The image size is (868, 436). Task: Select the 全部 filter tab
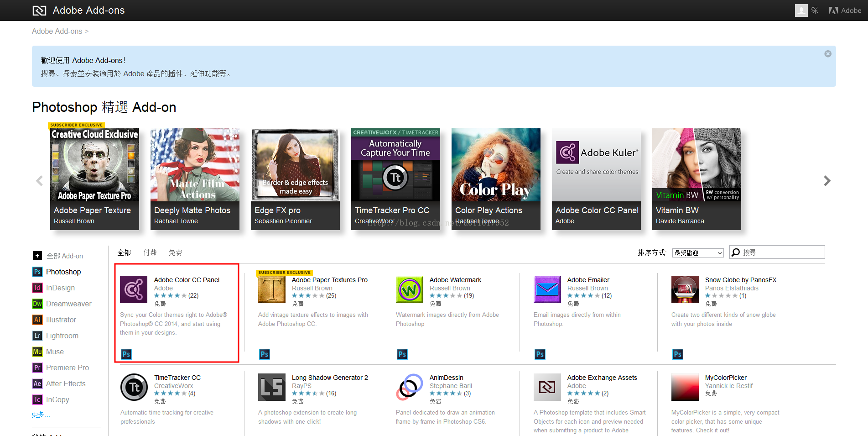124,252
